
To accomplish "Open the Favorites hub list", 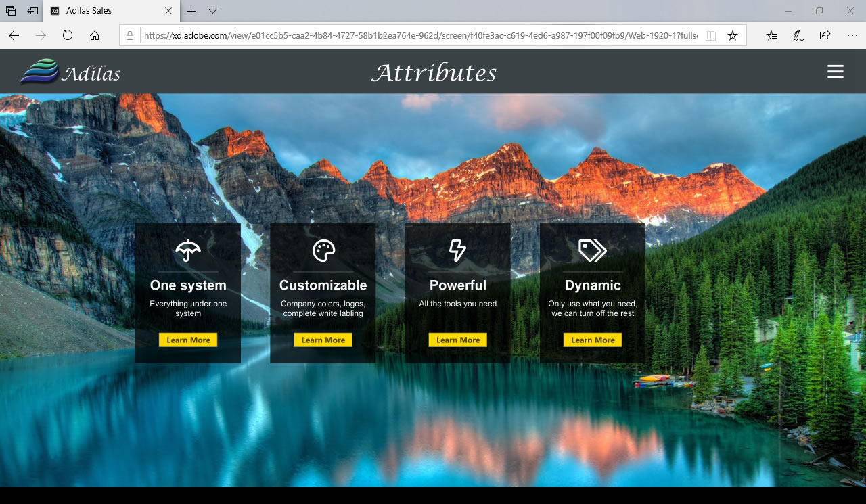I will click(771, 35).
